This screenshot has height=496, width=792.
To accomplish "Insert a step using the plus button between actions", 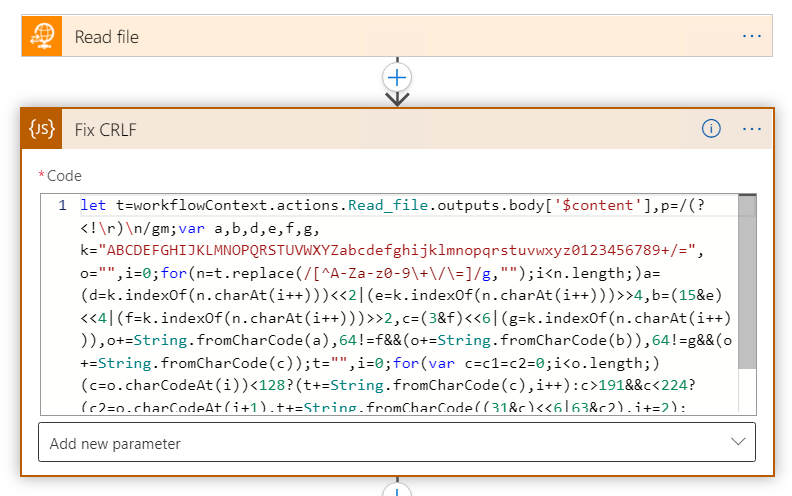I will point(398,77).
